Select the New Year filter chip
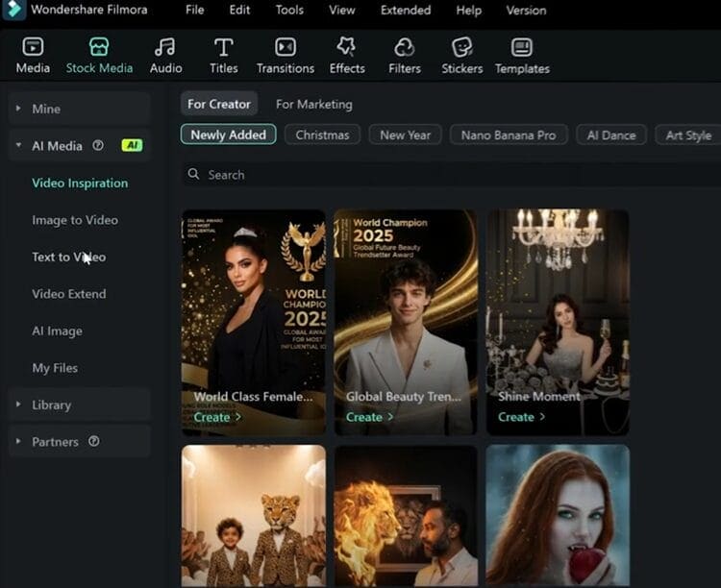The image size is (721, 588). [405, 135]
